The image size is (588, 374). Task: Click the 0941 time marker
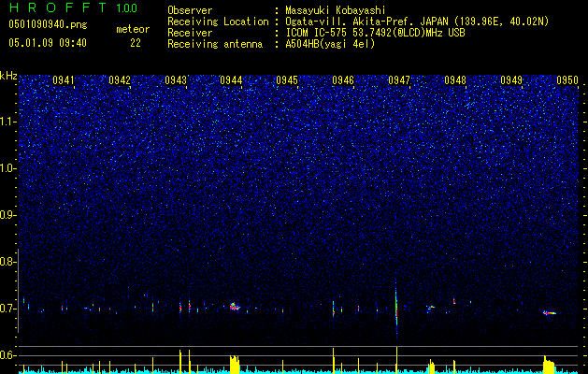(64, 80)
